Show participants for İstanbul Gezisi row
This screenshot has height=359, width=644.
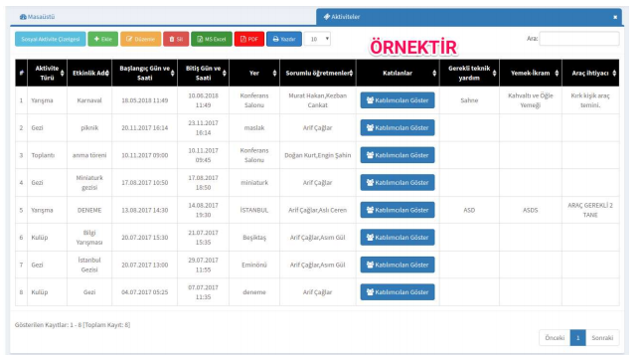398,265
